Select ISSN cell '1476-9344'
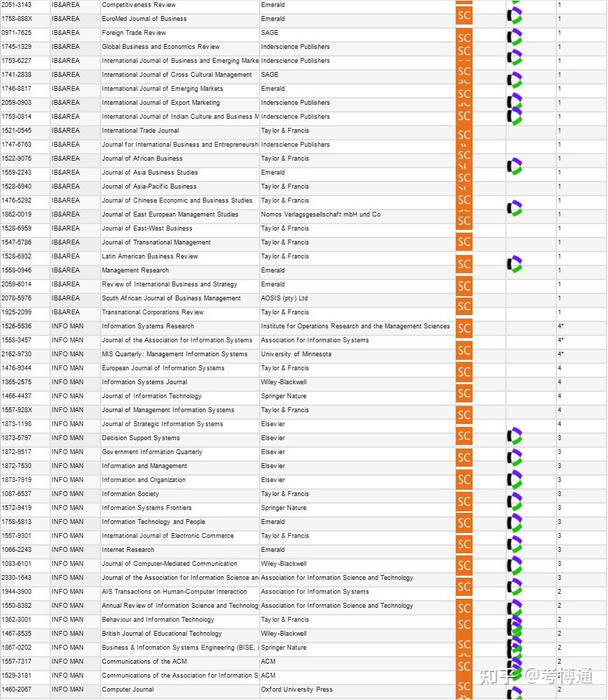 tap(17, 368)
